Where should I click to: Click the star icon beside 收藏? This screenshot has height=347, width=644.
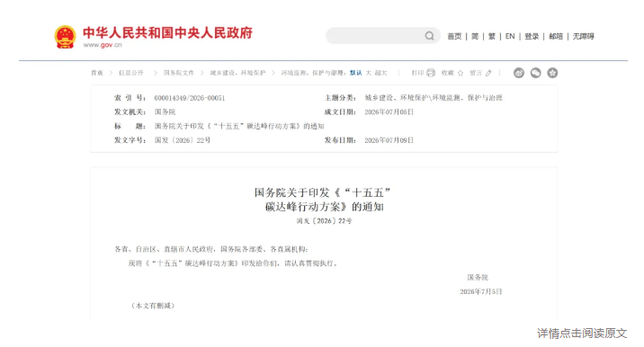click(x=461, y=73)
